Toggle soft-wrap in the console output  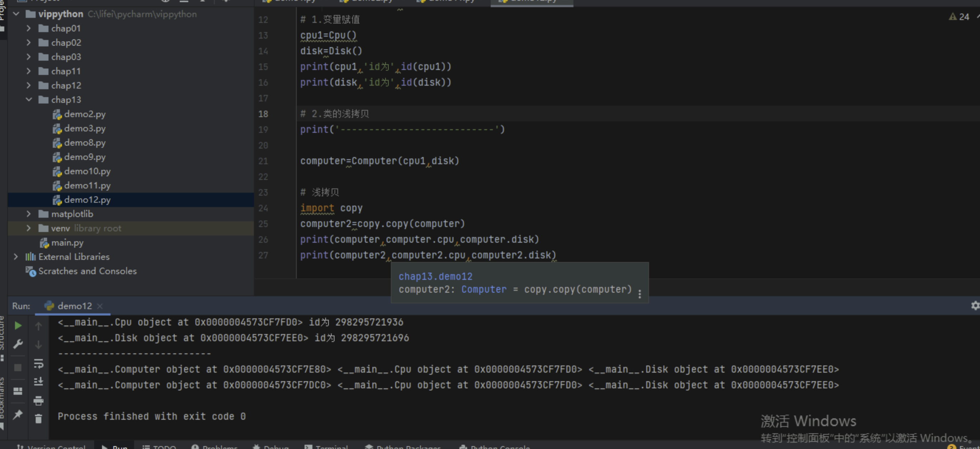pyautogui.click(x=39, y=364)
